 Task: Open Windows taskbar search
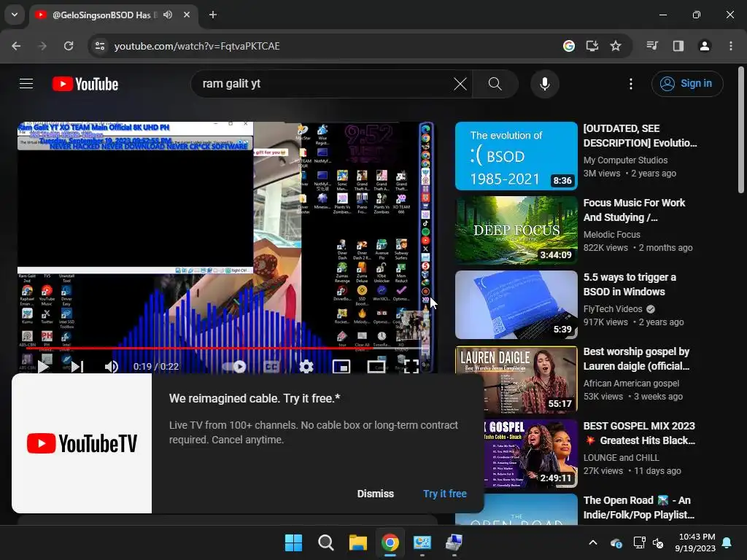point(326,542)
